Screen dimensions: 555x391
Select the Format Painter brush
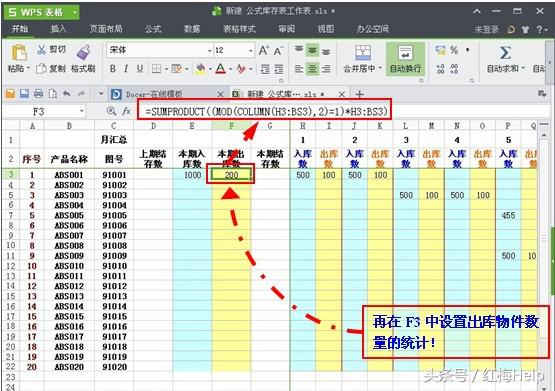pos(84,52)
